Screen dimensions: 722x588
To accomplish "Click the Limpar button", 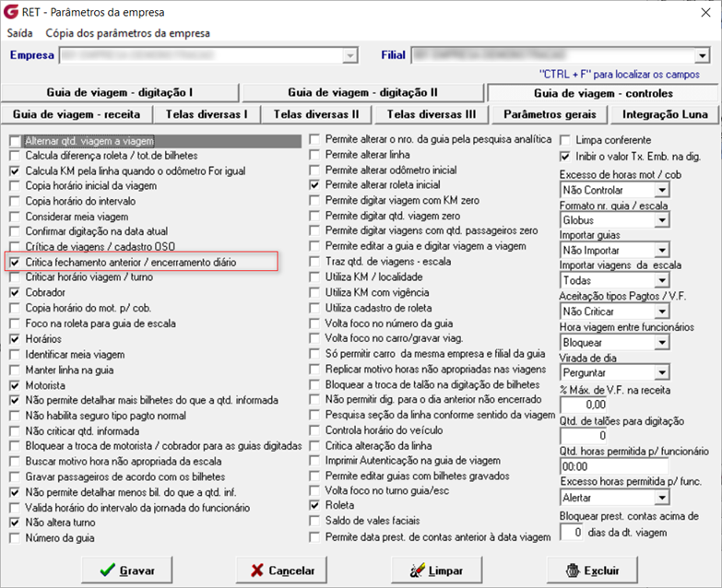I will [x=437, y=570].
